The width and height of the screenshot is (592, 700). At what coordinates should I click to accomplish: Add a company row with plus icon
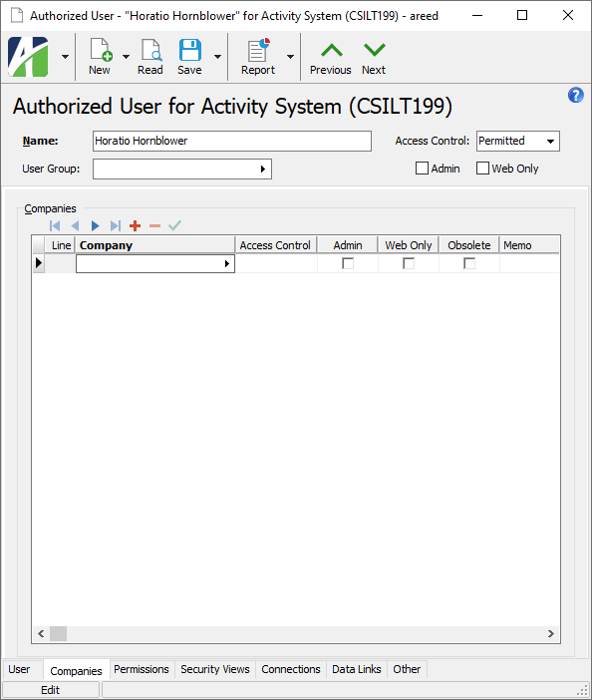click(135, 226)
